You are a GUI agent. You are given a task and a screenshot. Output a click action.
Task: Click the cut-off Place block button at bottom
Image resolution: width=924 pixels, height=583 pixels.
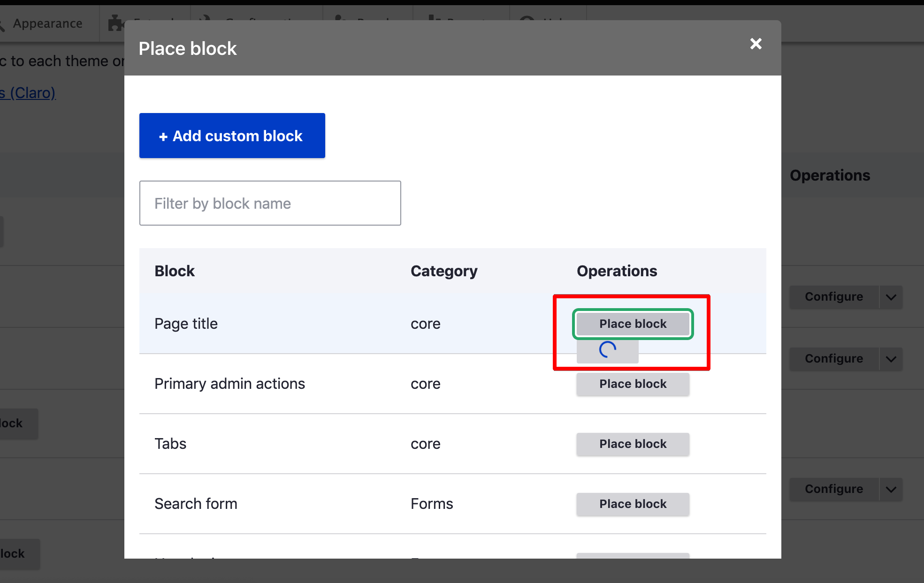point(633,556)
